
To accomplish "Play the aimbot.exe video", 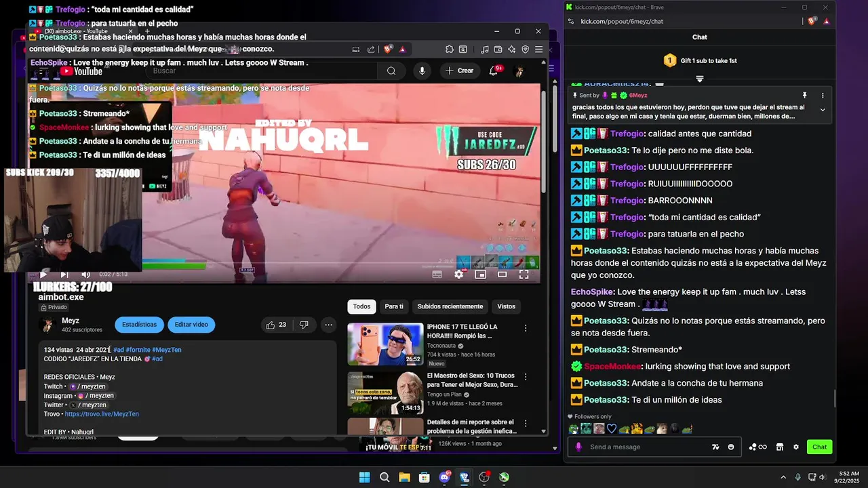I will (x=43, y=274).
